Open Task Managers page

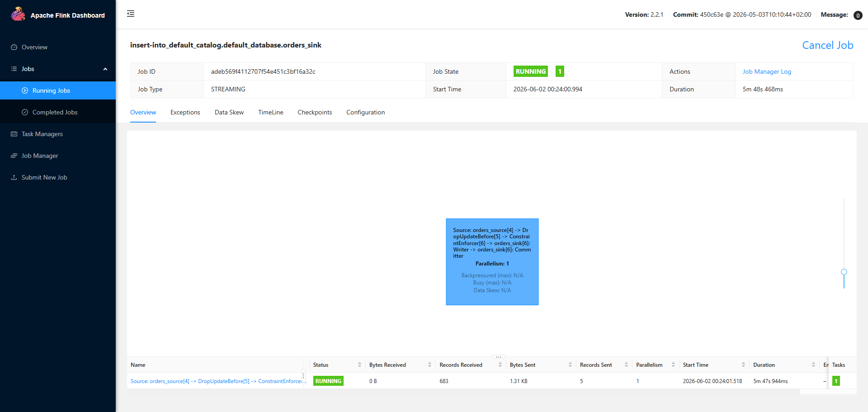[x=58, y=134]
